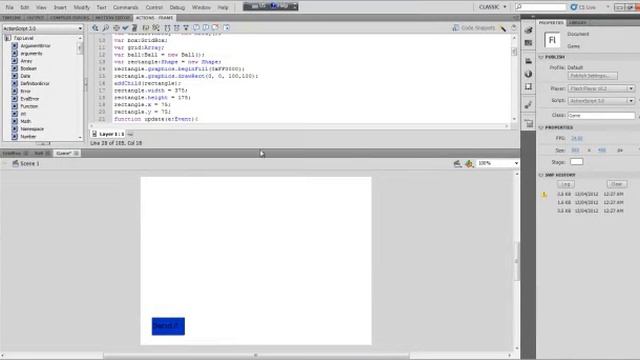Click the Code Snippets button

[473, 28]
